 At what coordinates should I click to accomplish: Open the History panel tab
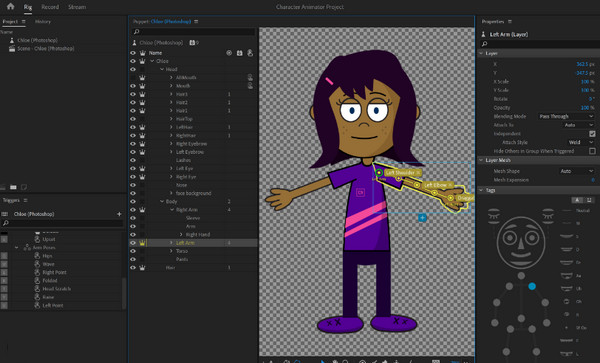coord(43,21)
